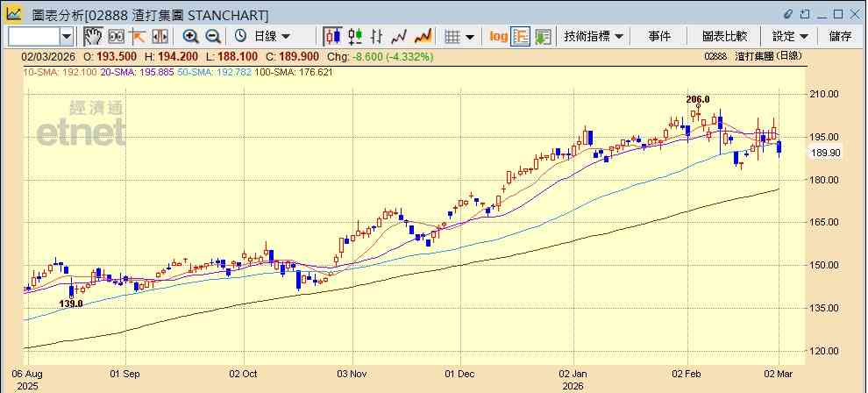The height and width of the screenshot is (393, 868).
Task: Click the 10-SMA: 192.100 label
Action: click(x=60, y=72)
